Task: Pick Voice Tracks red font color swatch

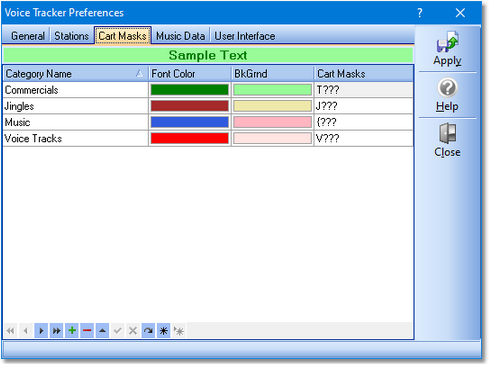Action: tap(190, 138)
